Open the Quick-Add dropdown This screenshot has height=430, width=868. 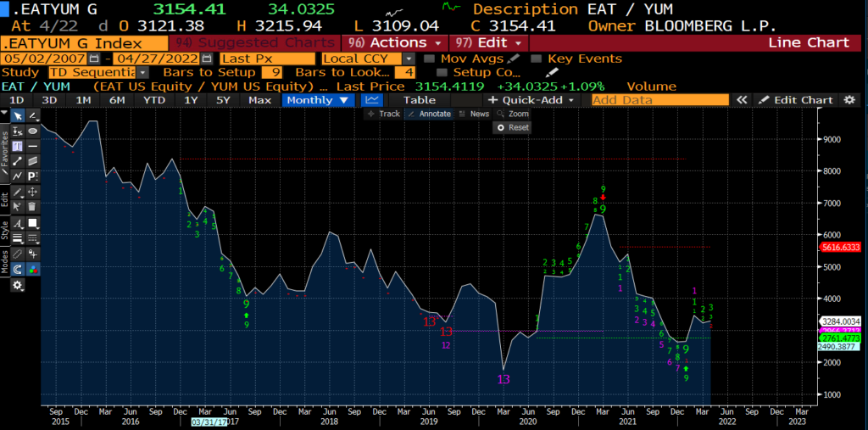(x=534, y=100)
